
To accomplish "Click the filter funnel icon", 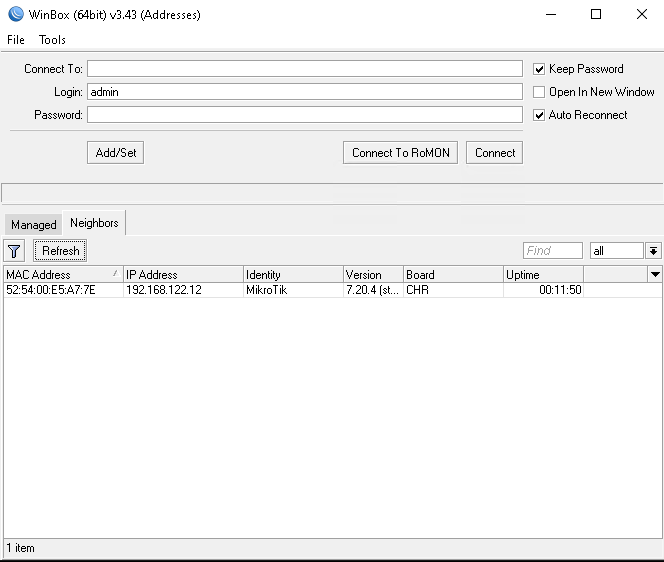I will pyautogui.click(x=14, y=251).
